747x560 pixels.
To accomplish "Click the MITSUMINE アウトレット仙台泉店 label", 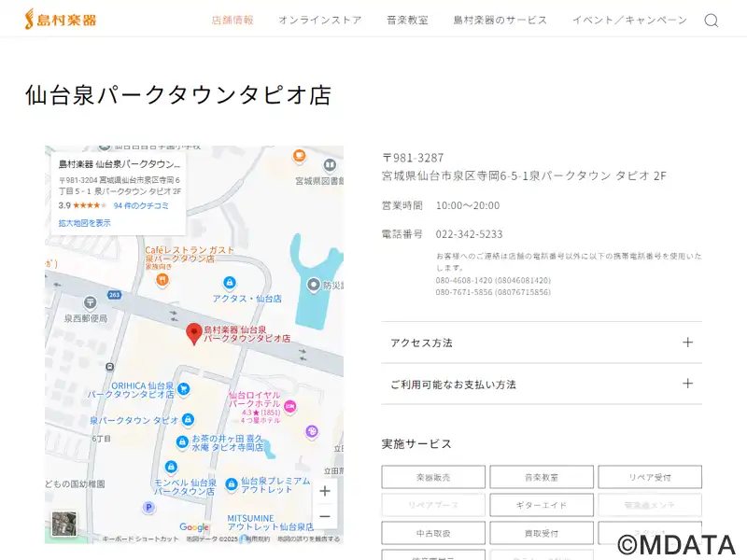I will 270,523.
